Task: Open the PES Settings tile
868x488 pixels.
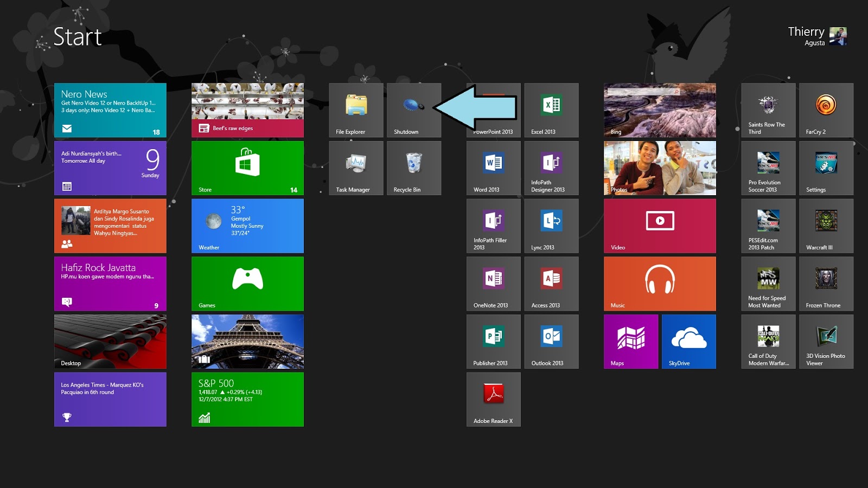Action: point(826,168)
